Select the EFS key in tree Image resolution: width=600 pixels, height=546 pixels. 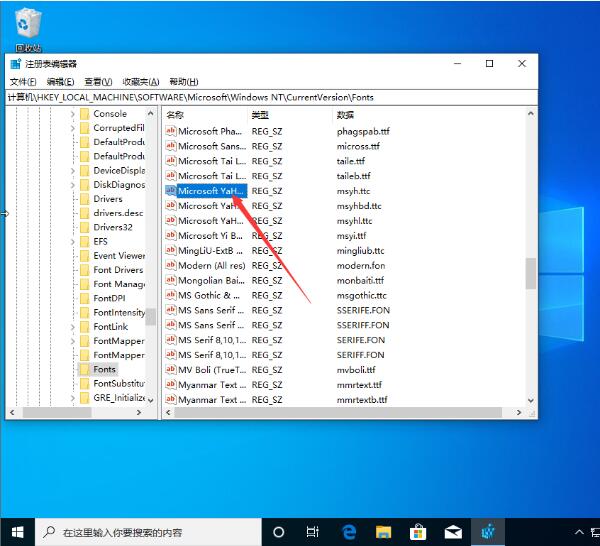coord(100,242)
